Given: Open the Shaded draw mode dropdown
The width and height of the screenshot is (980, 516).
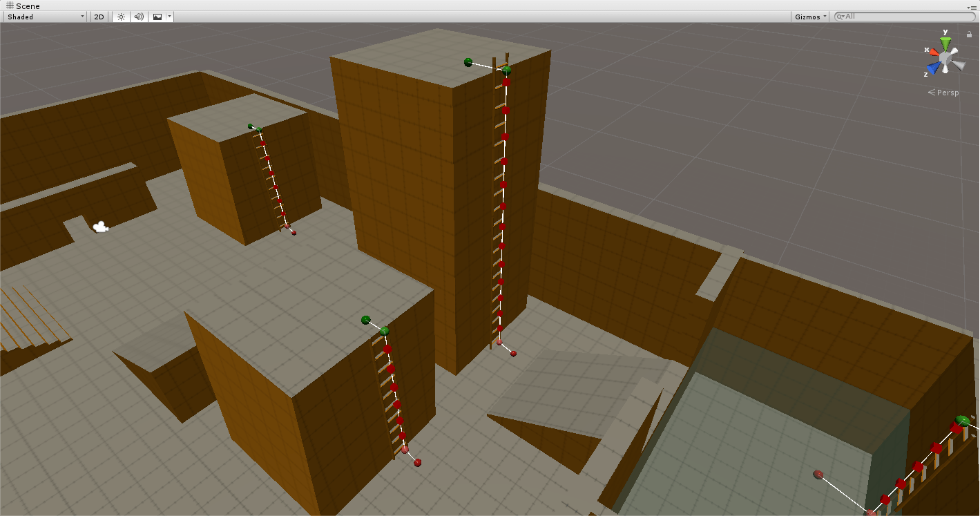Looking at the screenshot, I should [x=44, y=17].
